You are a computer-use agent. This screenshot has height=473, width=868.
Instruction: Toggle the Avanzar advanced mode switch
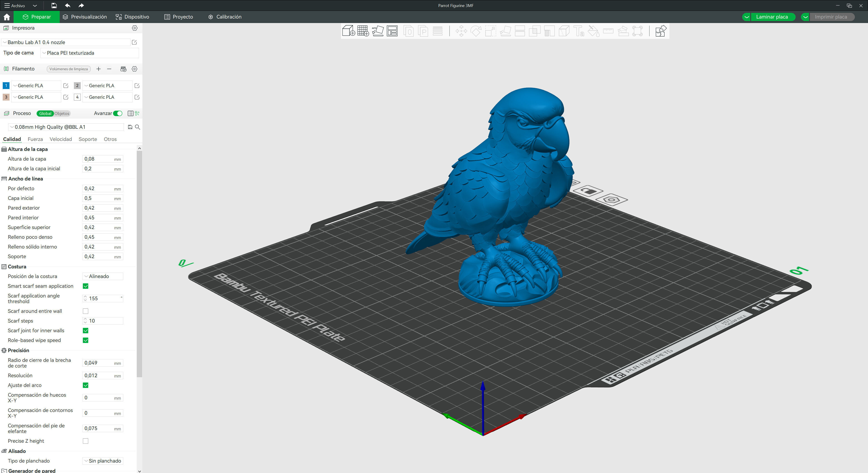(118, 113)
